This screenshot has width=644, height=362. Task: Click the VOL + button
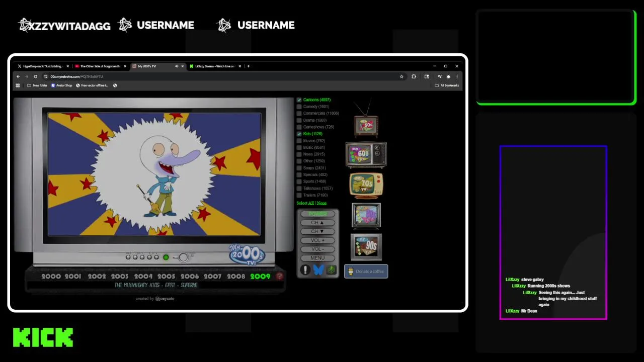click(317, 240)
